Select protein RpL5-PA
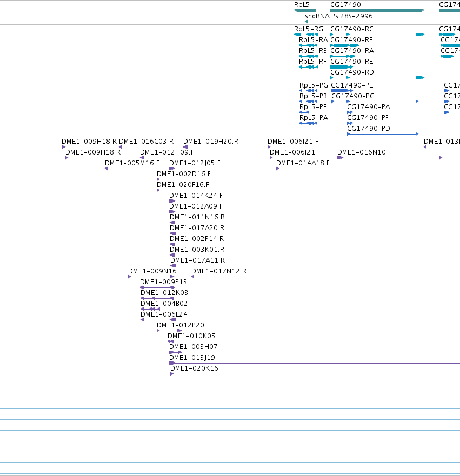Viewport: 460px width, 476px height. point(309,123)
